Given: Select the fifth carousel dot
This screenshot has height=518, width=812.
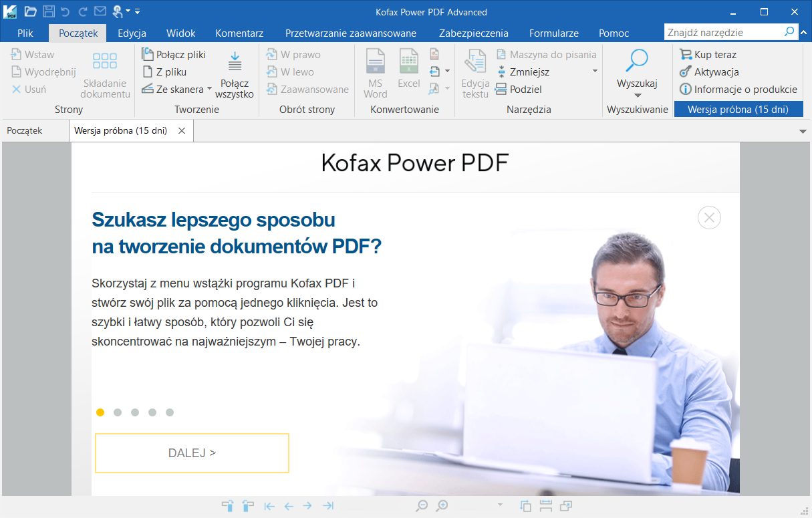Looking at the screenshot, I should pyautogui.click(x=170, y=412).
